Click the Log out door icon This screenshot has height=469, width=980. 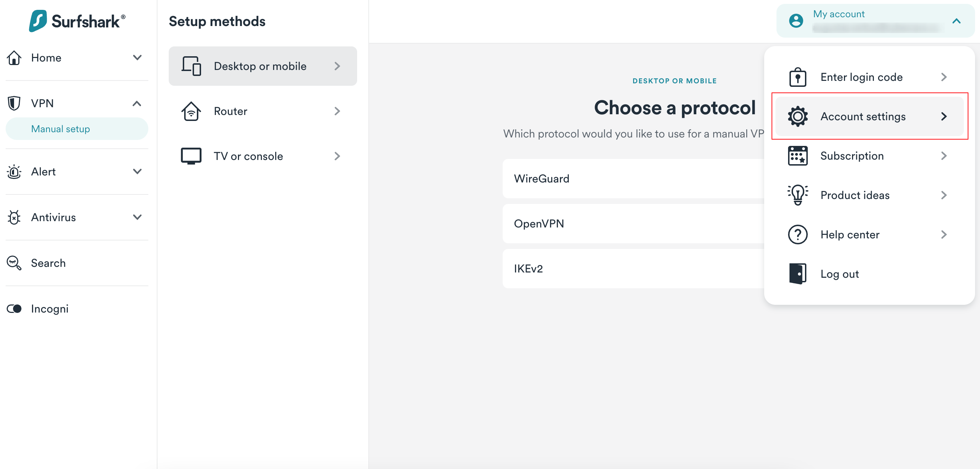click(x=797, y=274)
